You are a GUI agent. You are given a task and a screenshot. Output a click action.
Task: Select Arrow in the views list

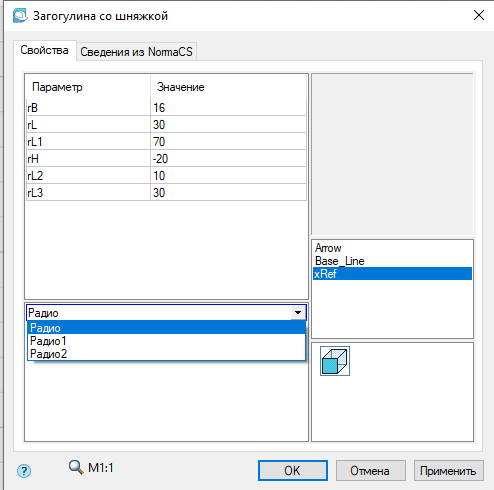pyautogui.click(x=392, y=248)
